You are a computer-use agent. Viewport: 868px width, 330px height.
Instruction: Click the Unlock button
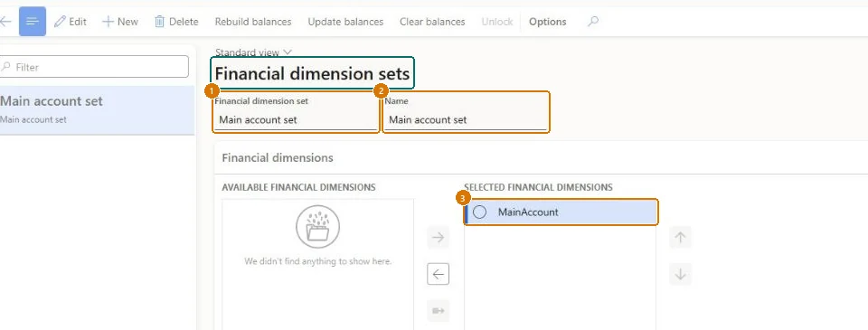(x=496, y=22)
